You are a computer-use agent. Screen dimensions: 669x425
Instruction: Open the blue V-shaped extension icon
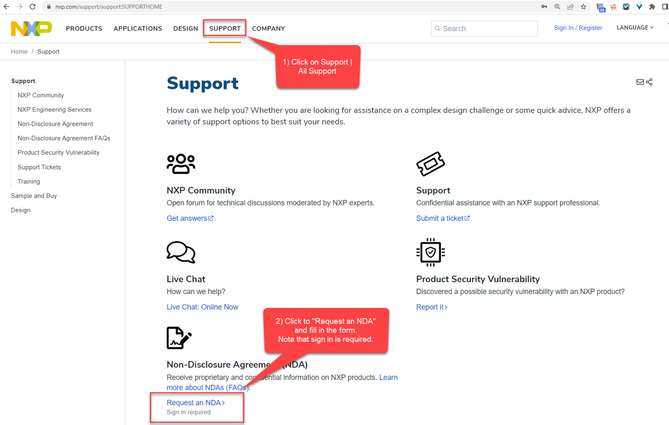[x=639, y=6]
